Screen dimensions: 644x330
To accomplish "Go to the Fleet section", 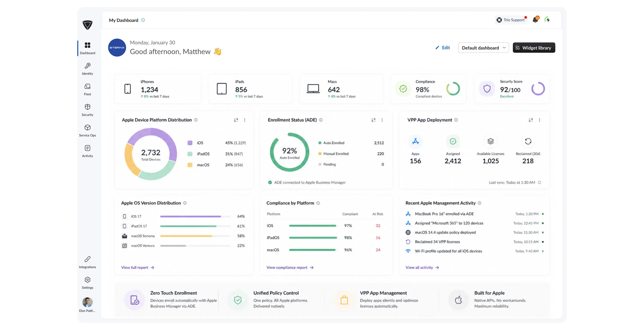I will (x=88, y=89).
